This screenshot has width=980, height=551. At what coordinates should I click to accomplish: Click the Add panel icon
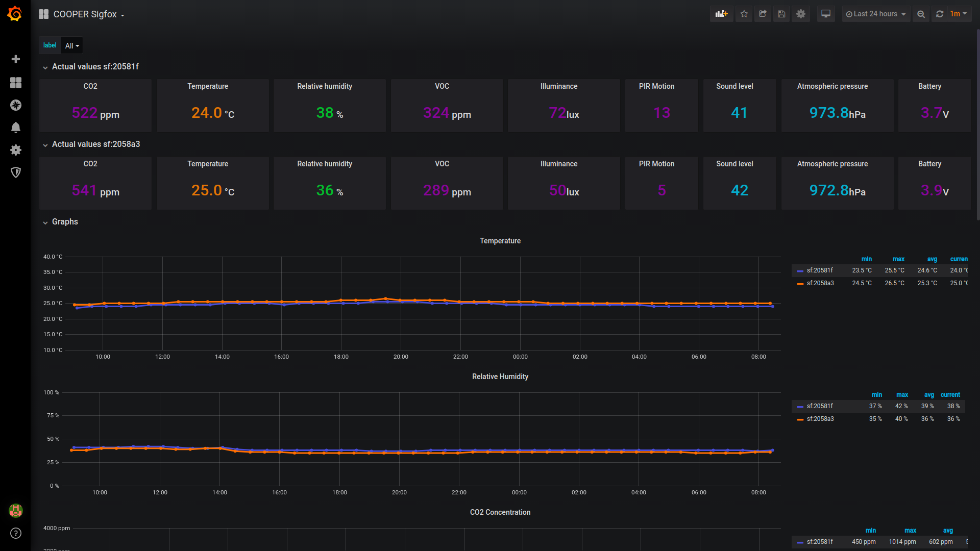tap(721, 14)
